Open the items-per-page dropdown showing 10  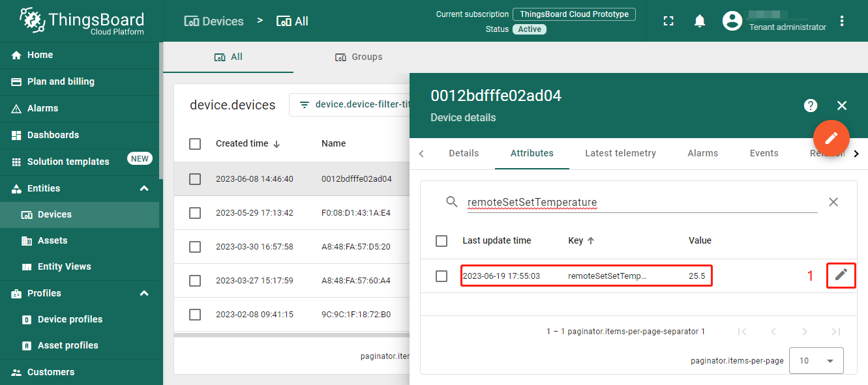pyautogui.click(x=816, y=360)
